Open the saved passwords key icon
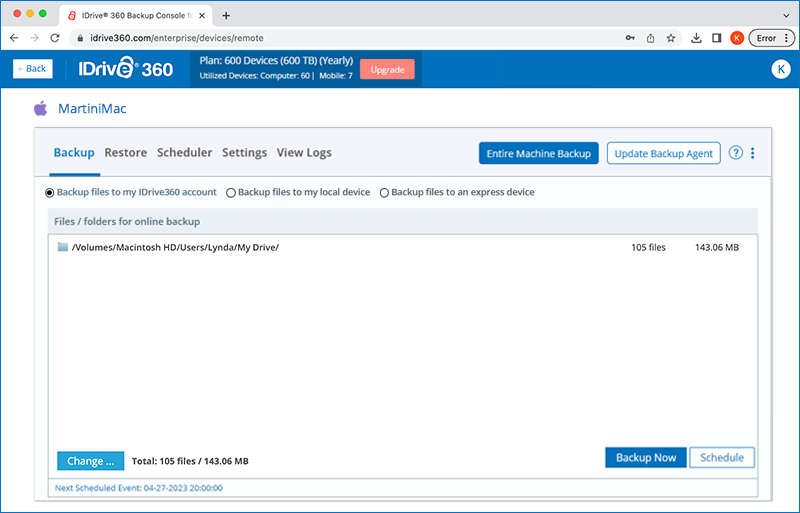The image size is (800, 513). pos(630,38)
